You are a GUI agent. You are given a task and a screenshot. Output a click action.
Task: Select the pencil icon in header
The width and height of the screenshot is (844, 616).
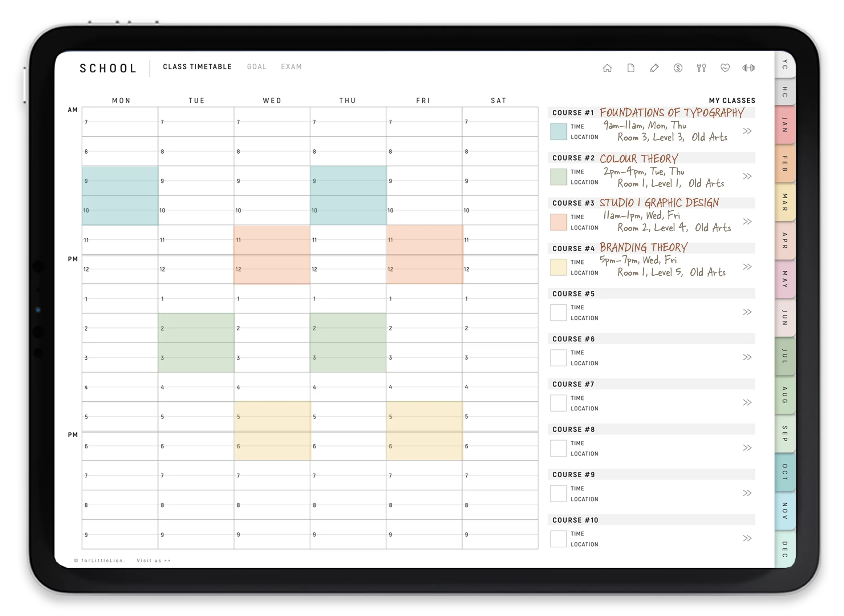(x=654, y=68)
